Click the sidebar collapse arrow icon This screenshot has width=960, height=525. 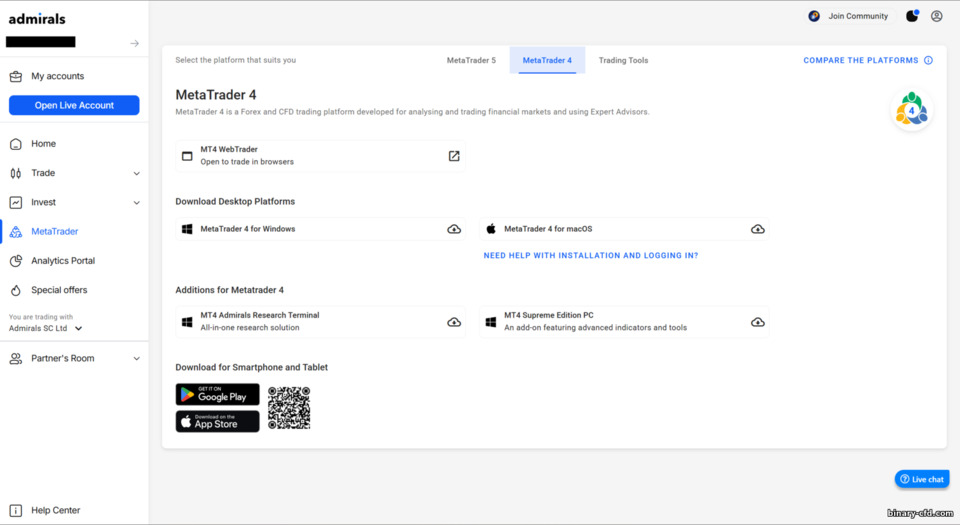pyautogui.click(x=135, y=43)
